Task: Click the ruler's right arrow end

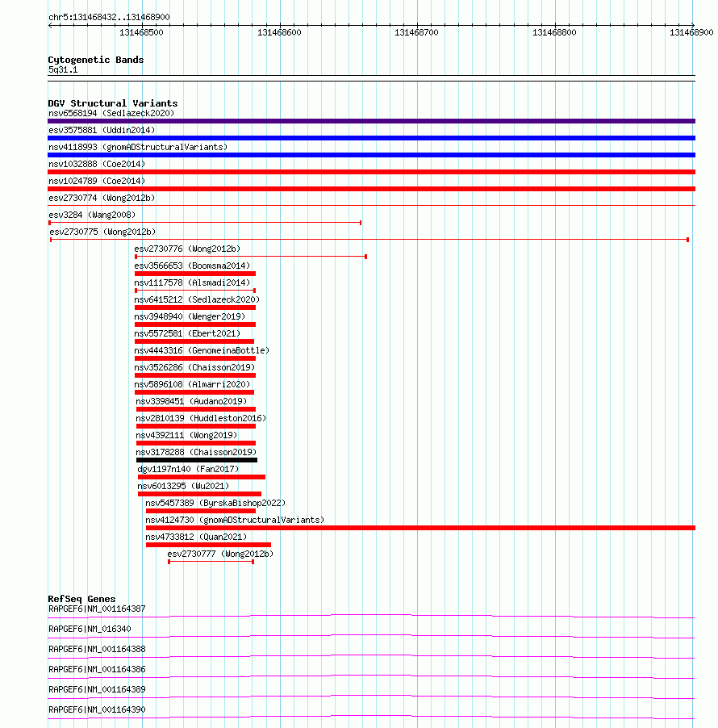Action: click(x=692, y=25)
